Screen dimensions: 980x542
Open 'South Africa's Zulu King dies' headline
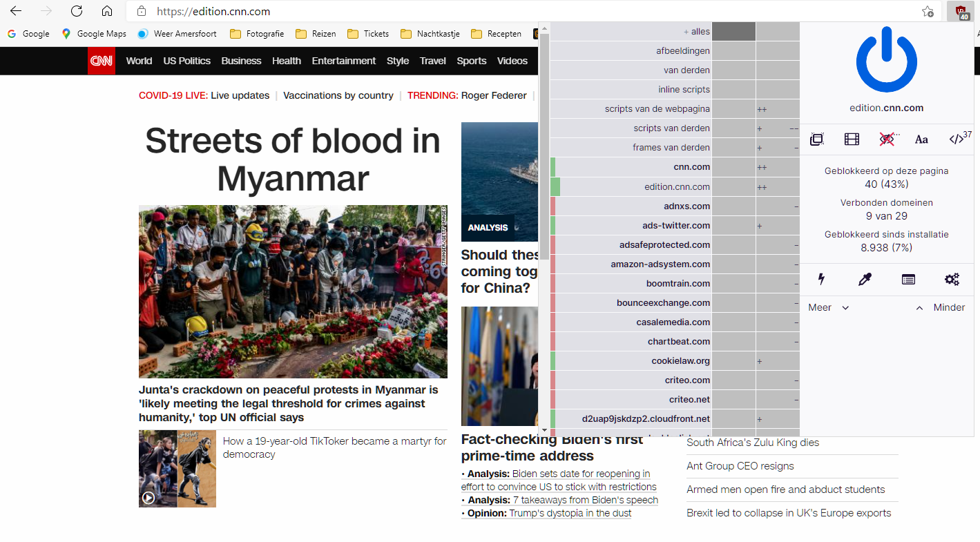(x=753, y=443)
